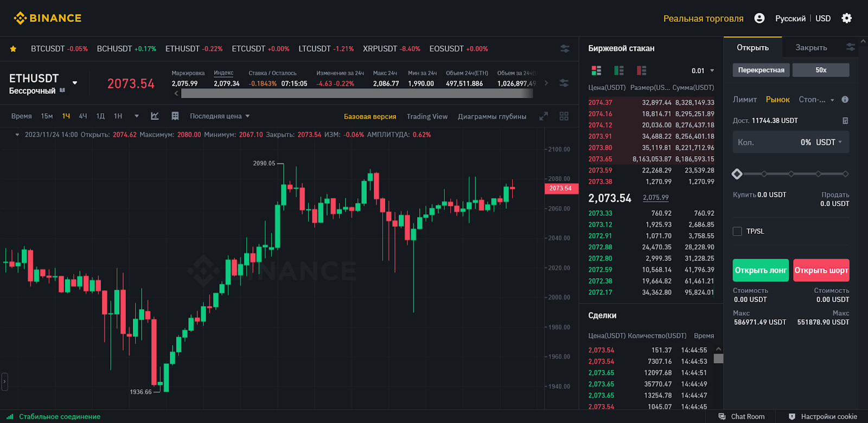This screenshot has width=868, height=423.
Task: Select the Limit order tab
Action: pos(745,99)
